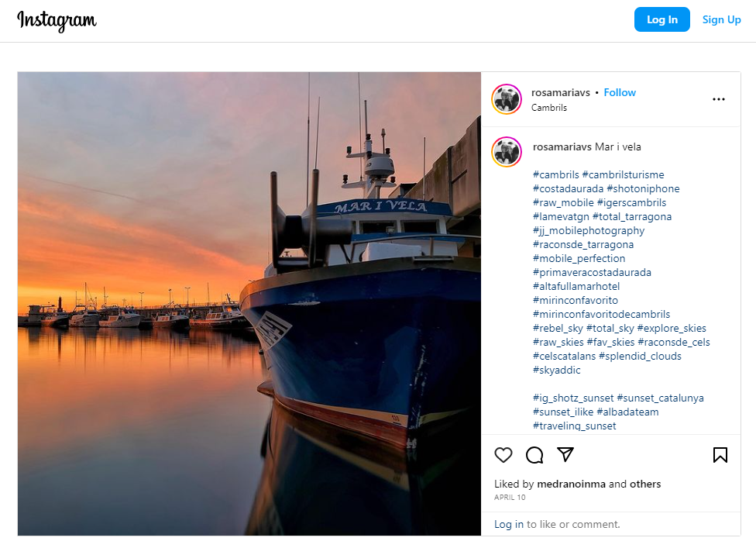The height and width of the screenshot is (555, 756).
Task: Save the post with the bookmark icon
Action: pos(720,455)
